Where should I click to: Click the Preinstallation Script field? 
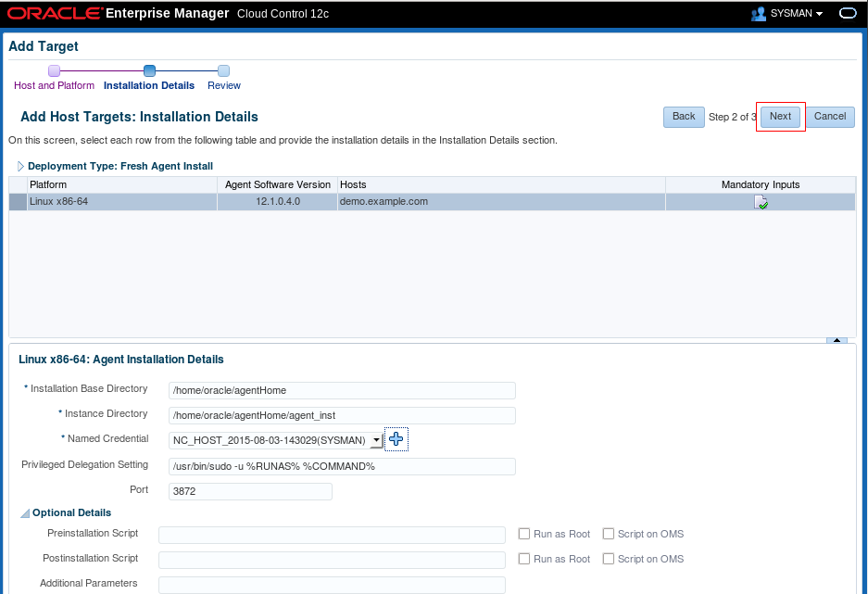click(x=333, y=535)
